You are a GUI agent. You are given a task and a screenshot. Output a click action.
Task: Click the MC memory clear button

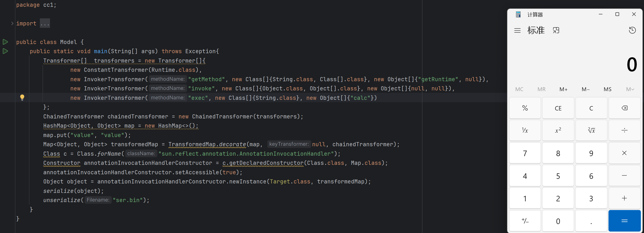point(519,89)
